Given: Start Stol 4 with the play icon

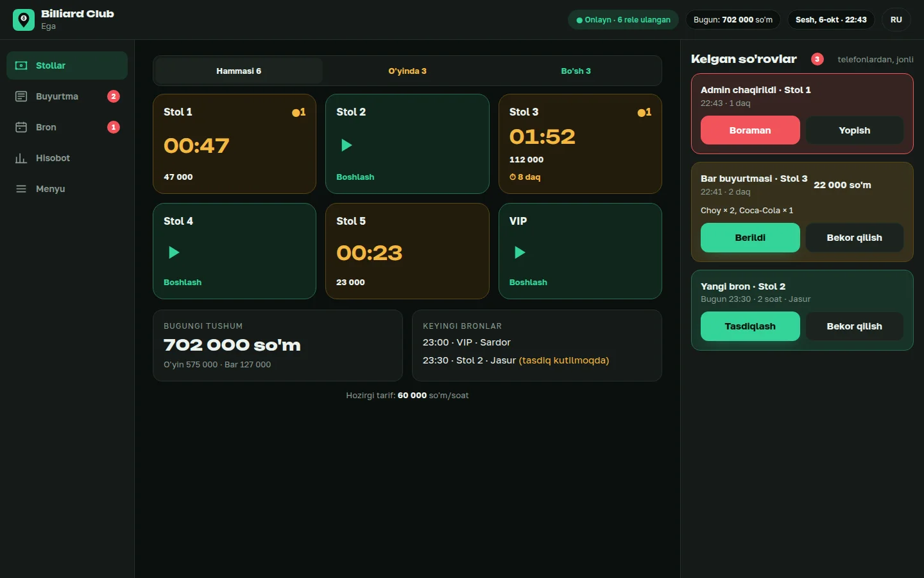Looking at the screenshot, I should click(174, 252).
